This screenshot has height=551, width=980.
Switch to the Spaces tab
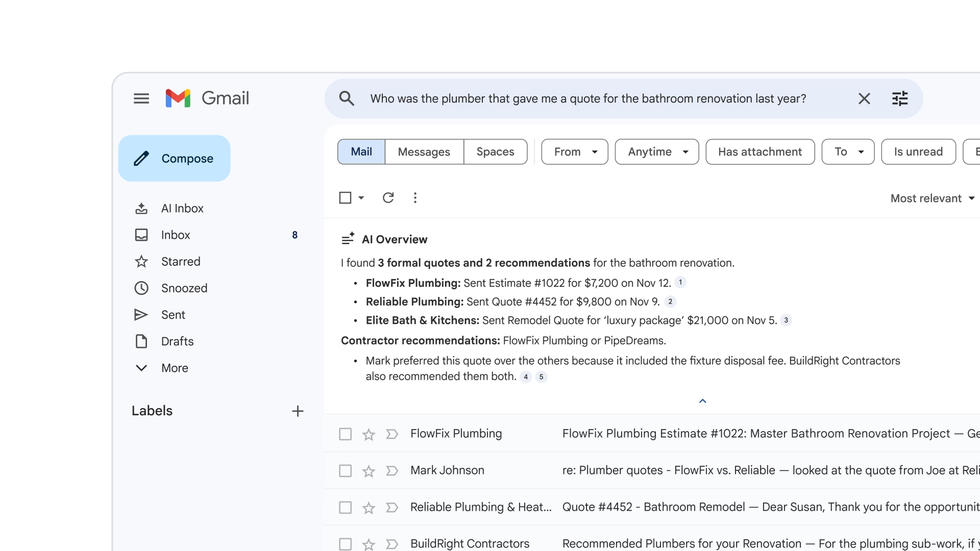(x=495, y=152)
